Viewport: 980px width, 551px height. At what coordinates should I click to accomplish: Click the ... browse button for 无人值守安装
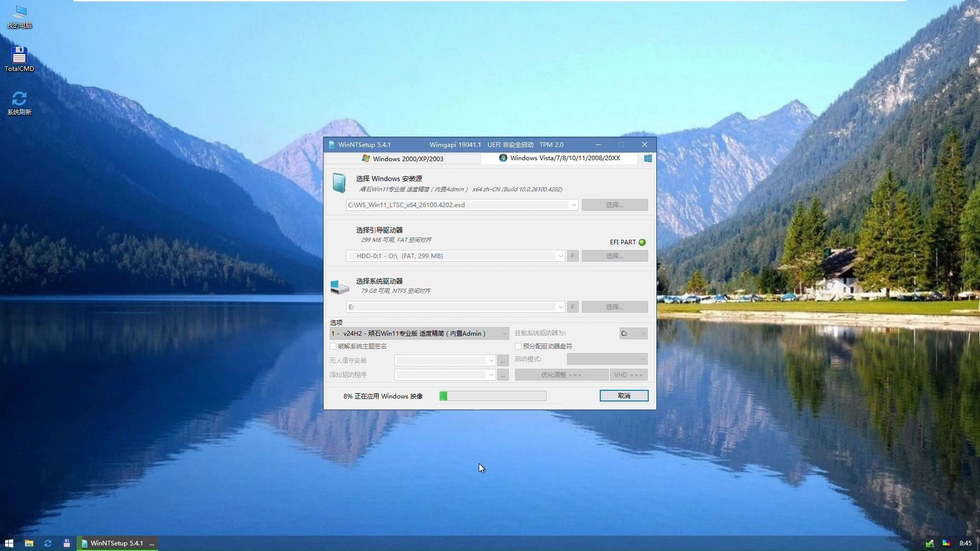coord(503,361)
